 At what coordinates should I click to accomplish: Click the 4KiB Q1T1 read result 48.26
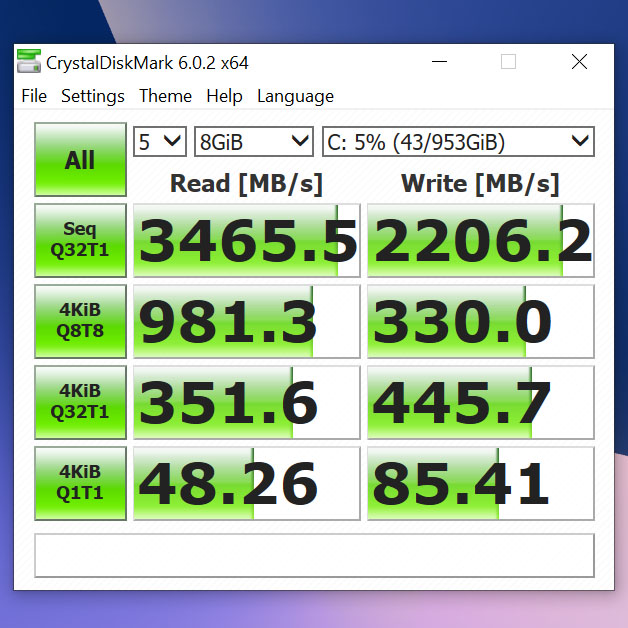pos(247,483)
